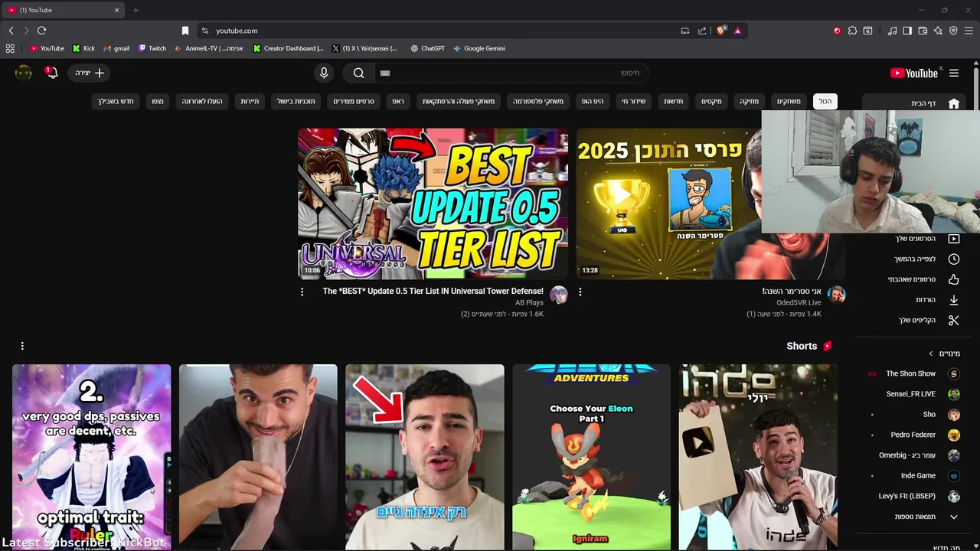Open the Creator Dashboard bookmark
This screenshot has width=980, height=551.
288,48
